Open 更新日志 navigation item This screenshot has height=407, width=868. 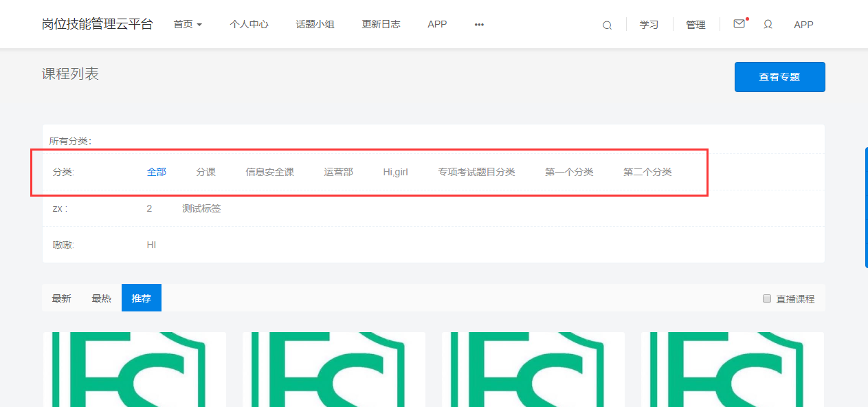pyautogui.click(x=381, y=24)
